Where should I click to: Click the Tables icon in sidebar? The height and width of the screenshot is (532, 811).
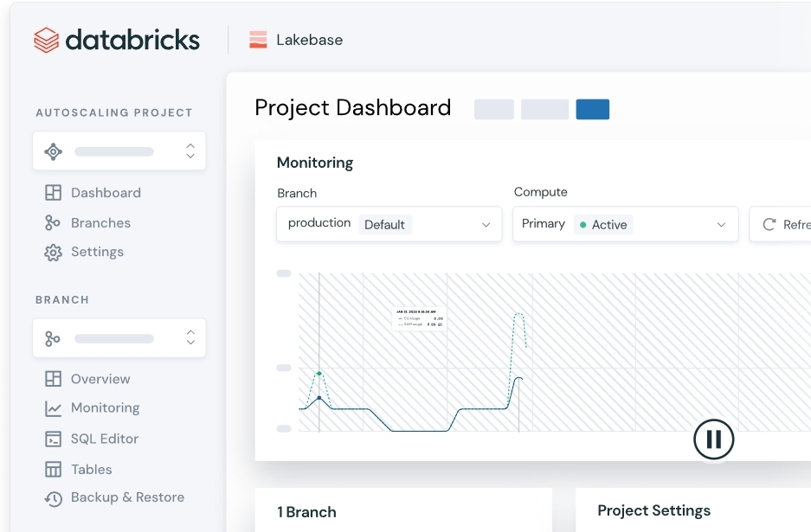(53, 470)
